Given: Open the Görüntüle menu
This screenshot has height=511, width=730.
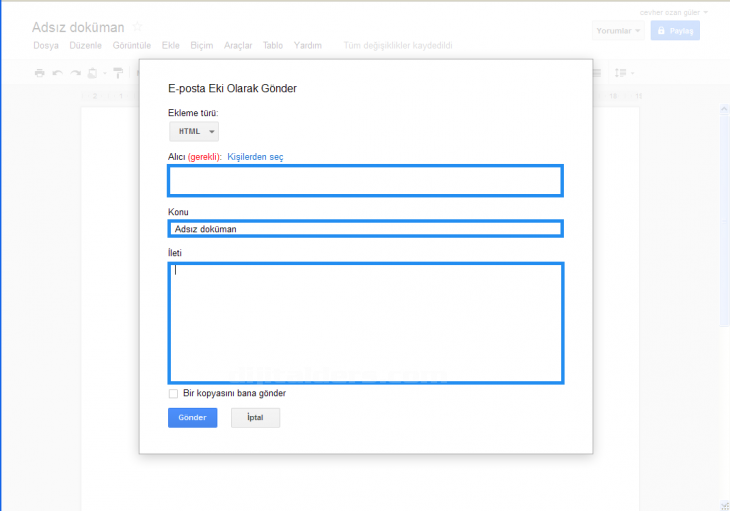Looking at the screenshot, I should (132, 46).
